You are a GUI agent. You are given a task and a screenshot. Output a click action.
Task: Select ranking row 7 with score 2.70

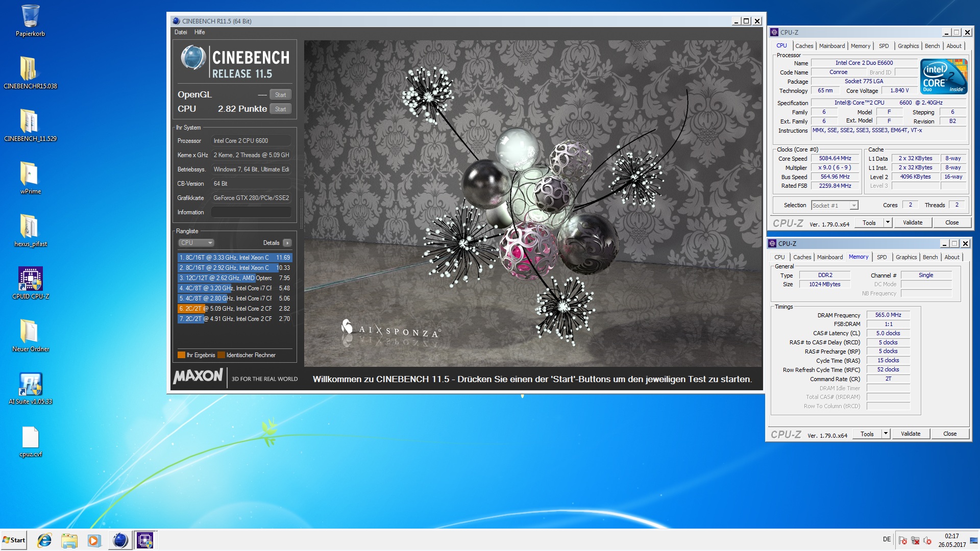pos(235,319)
